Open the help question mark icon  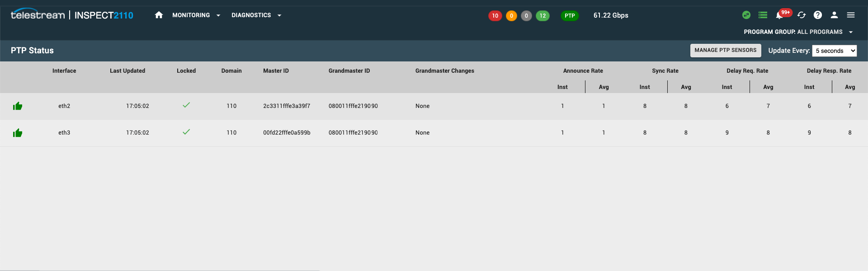point(818,15)
